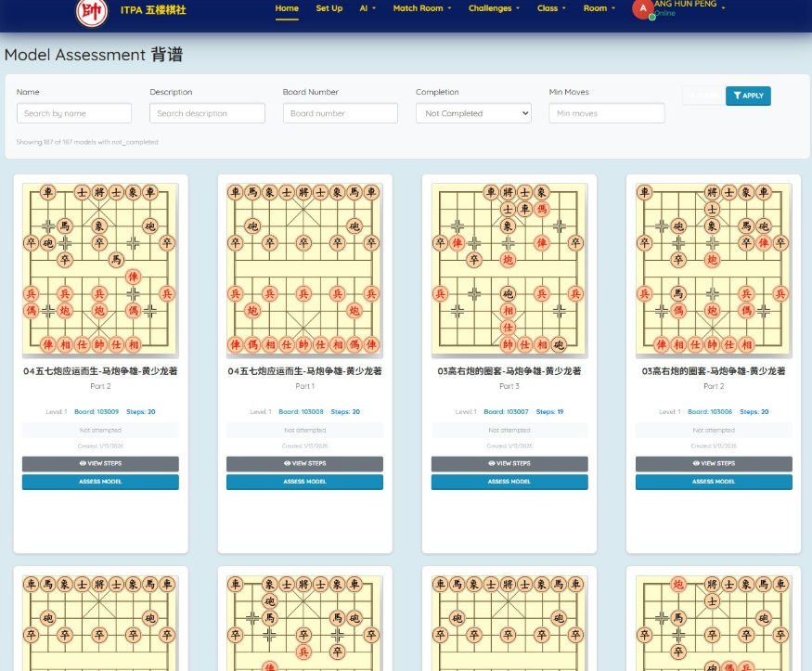The height and width of the screenshot is (671, 812).
Task: Open board thumbnail for Board 103007
Action: pyautogui.click(x=509, y=270)
